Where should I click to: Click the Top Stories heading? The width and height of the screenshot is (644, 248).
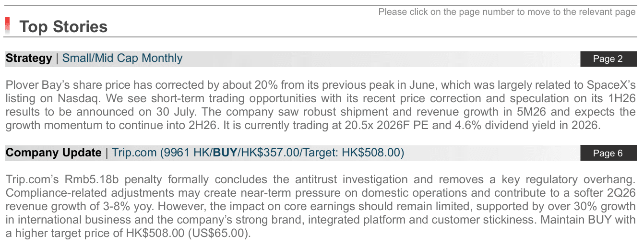pyautogui.click(x=63, y=26)
